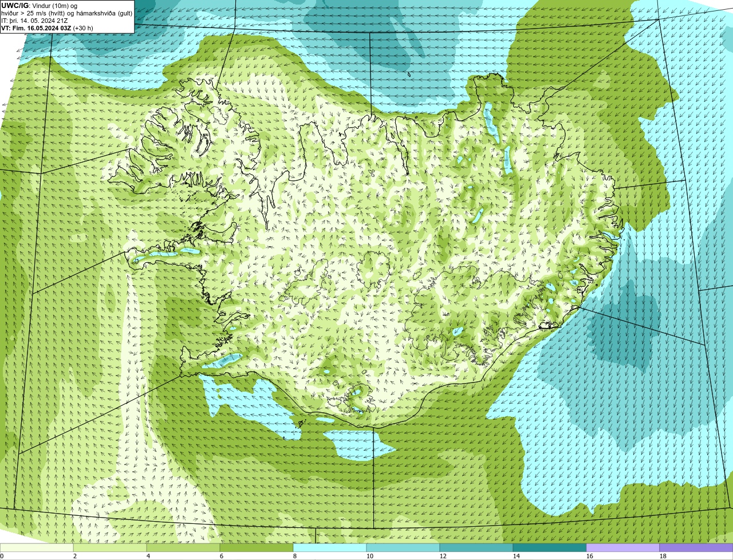This screenshot has width=733, height=560.
Task: Click the '10' tick label on the color scale
Action: (x=370, y=556)
